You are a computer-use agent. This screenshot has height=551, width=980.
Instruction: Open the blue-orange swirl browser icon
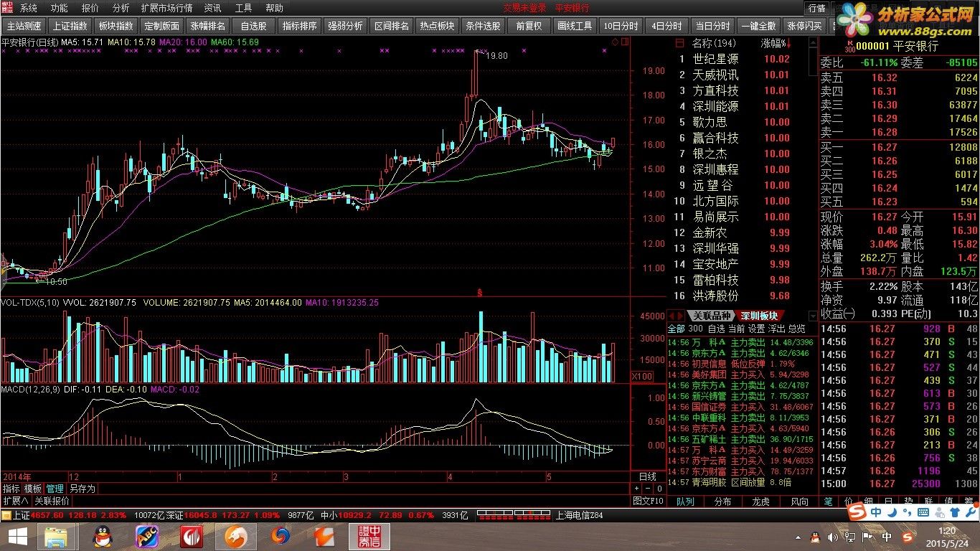pyautogui.click(x=281, y=536)
